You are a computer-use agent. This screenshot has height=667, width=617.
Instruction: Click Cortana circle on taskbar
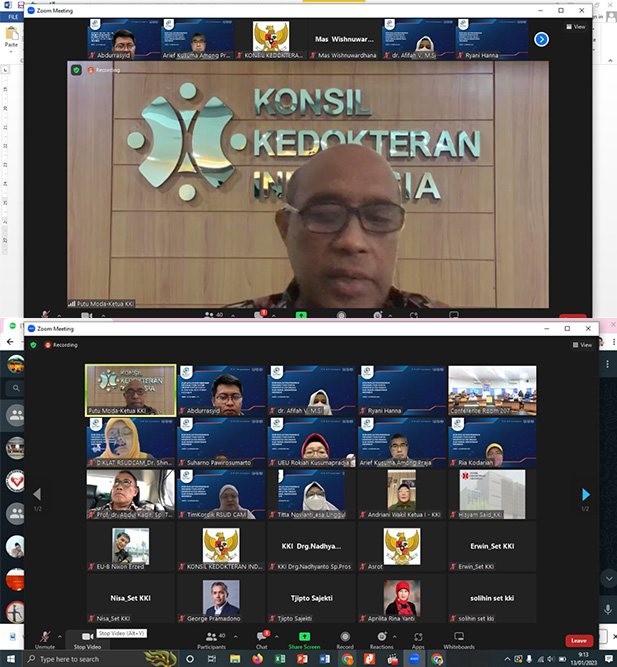(190, 659)
